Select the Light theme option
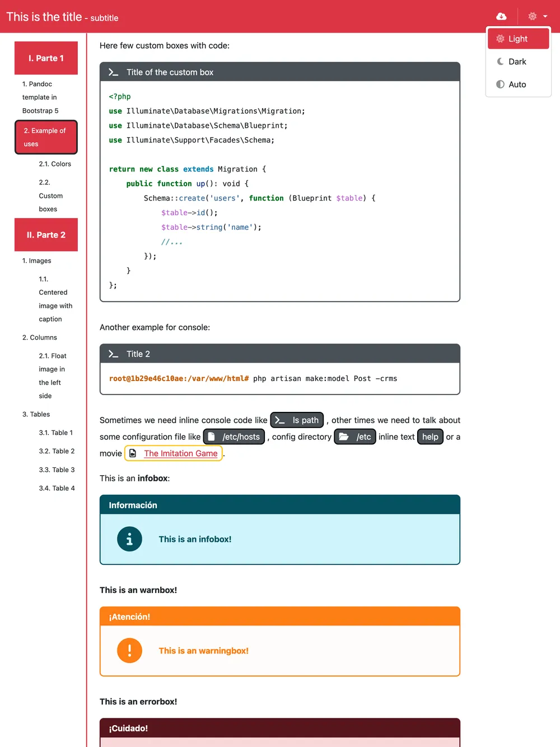560x747 pixels. pyautogui.click(x=518, y=39)
